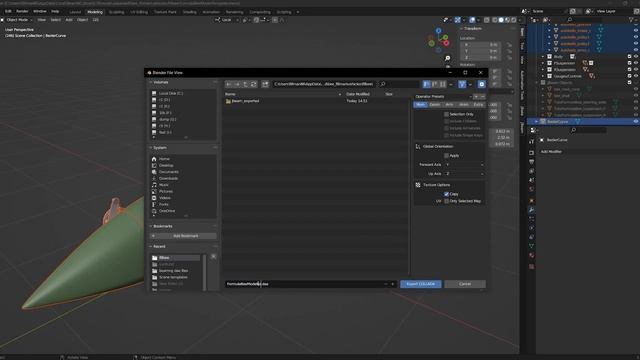Toggle Include Shape Keys checkbox
This screenshot has width=640, height=360.
coord(447,135)
